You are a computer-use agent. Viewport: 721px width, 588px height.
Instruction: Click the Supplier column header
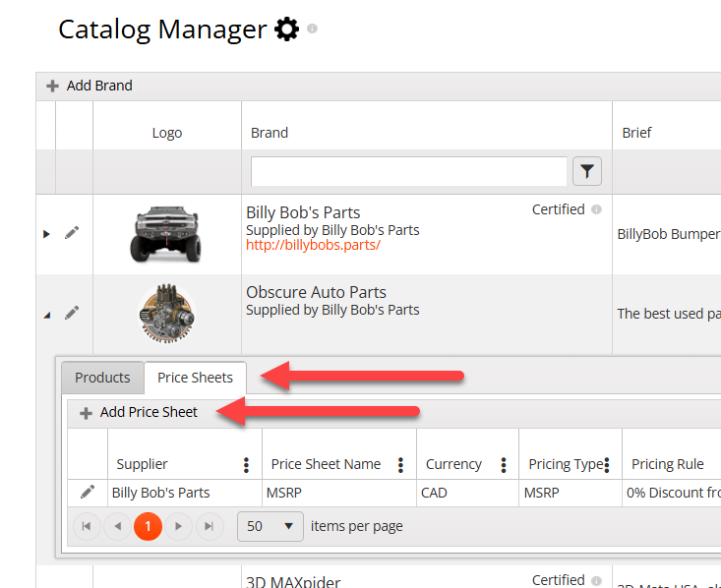click(142, 464)
